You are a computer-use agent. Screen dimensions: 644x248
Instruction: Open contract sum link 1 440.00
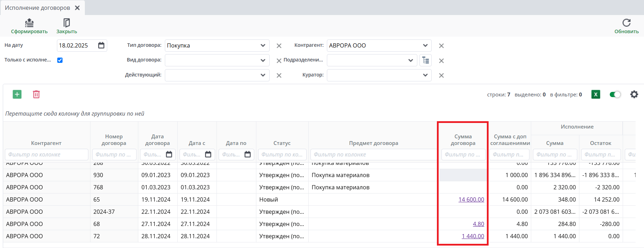point(473,236)
